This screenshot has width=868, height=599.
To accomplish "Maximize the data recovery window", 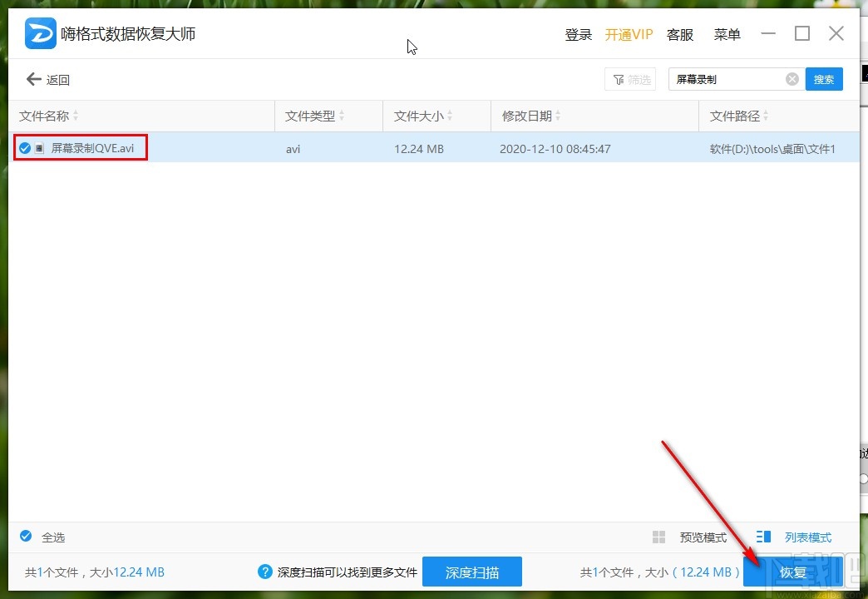I will tap(802, 33).
